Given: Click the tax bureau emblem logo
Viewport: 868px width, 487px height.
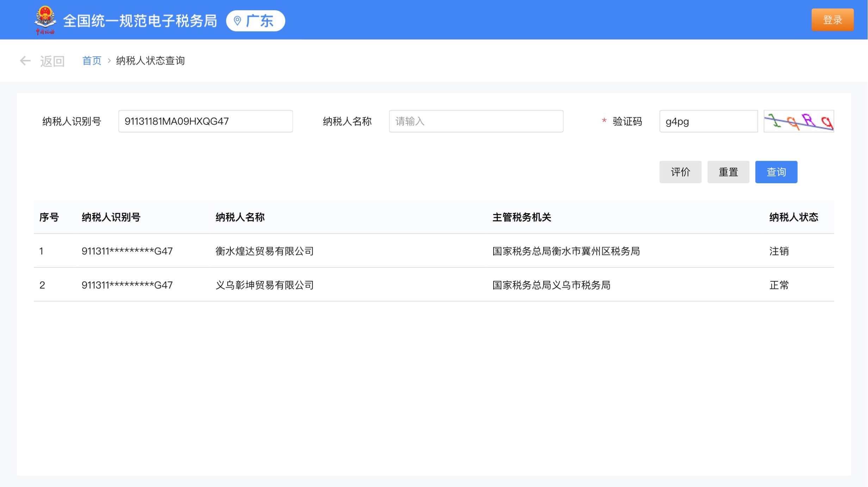Looking at the screenshot, I should point(45,20).
